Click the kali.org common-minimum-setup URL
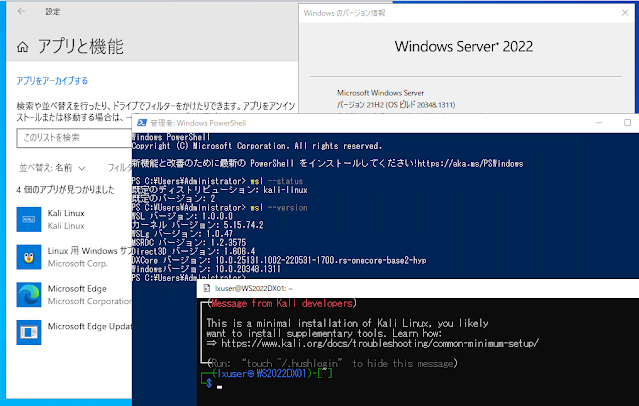 point(380,344)
